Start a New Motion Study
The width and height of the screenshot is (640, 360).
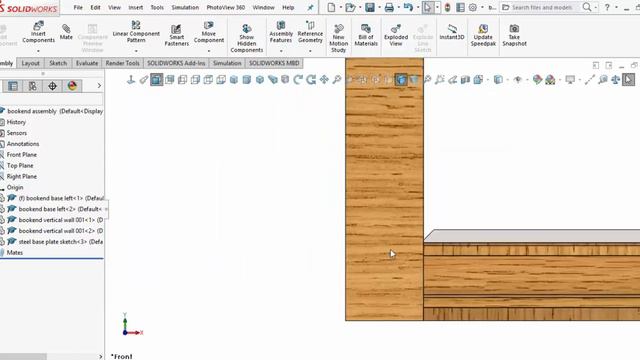tap(338, 38)
